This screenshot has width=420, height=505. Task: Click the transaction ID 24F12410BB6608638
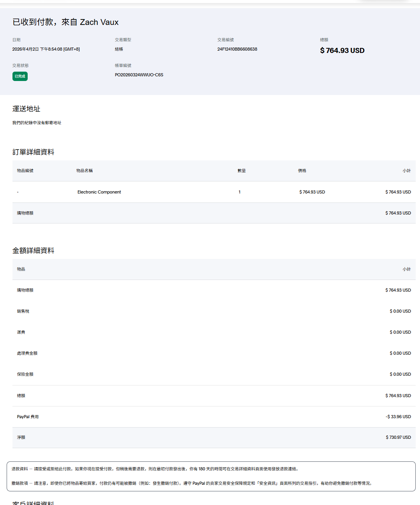(237, 49)
